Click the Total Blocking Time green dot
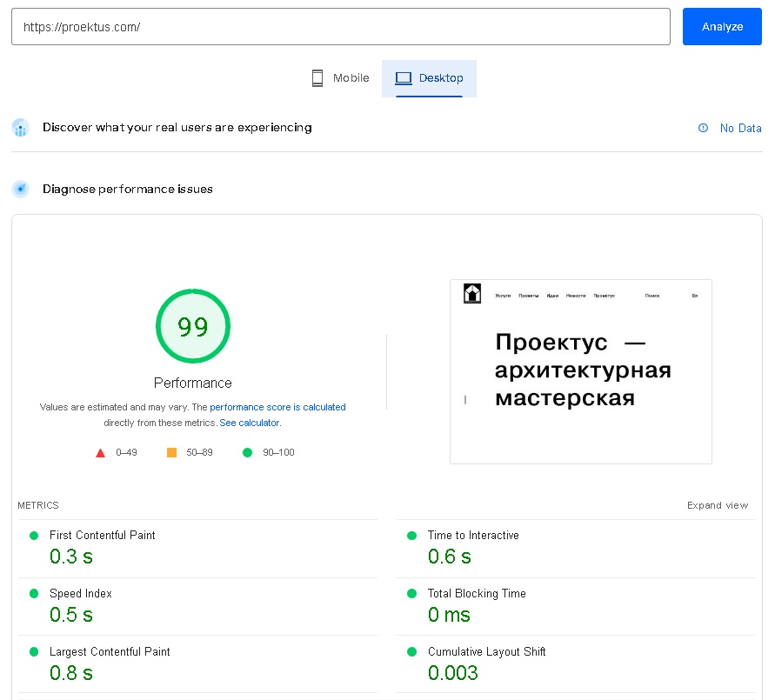775x700 pixels. (x=411, y=593)
